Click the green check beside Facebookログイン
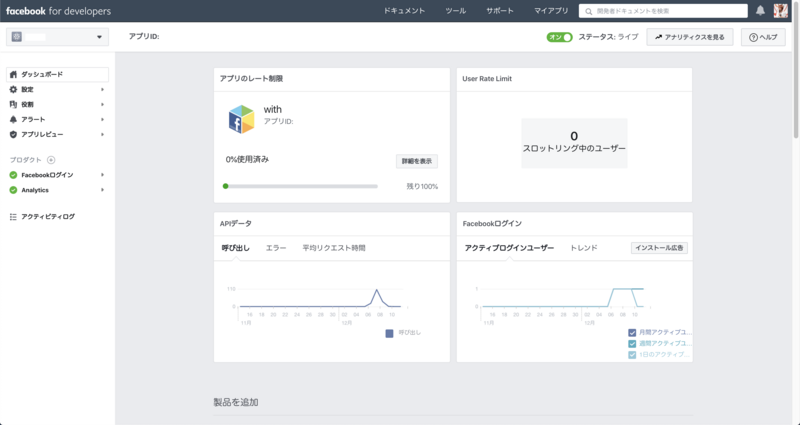The height and width of the screenshot is (425, 800). [14, 175]
